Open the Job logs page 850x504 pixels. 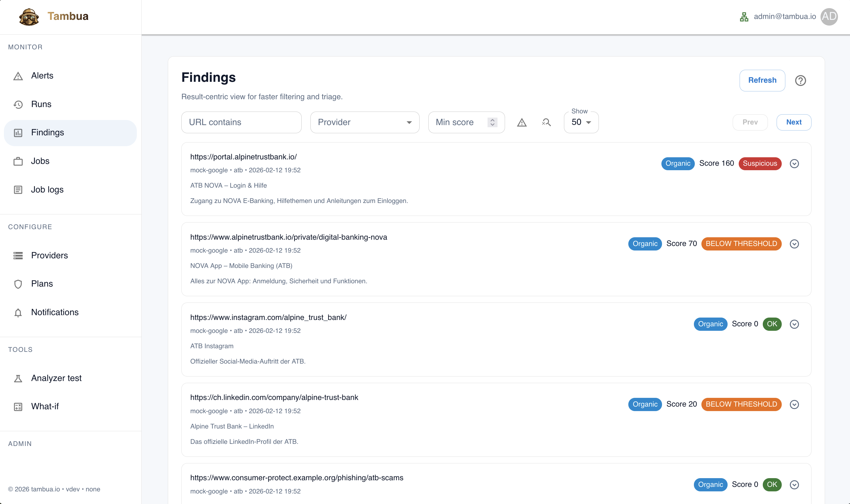(x=47, y=189)
